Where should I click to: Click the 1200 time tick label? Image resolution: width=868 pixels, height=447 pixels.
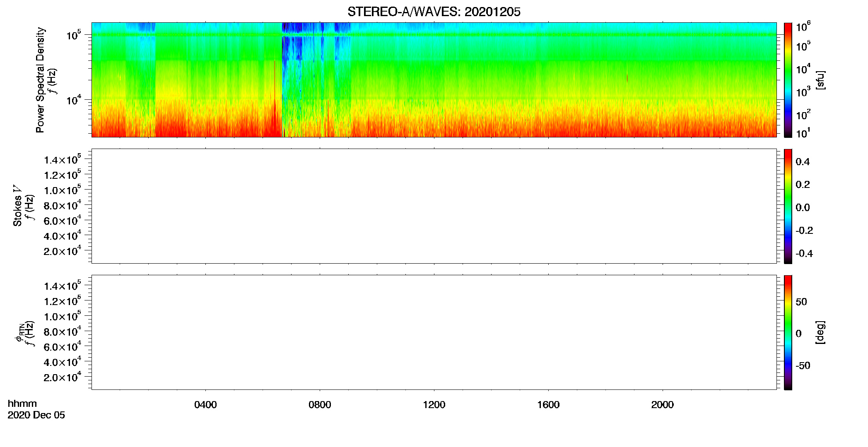[x=434, y=405]
